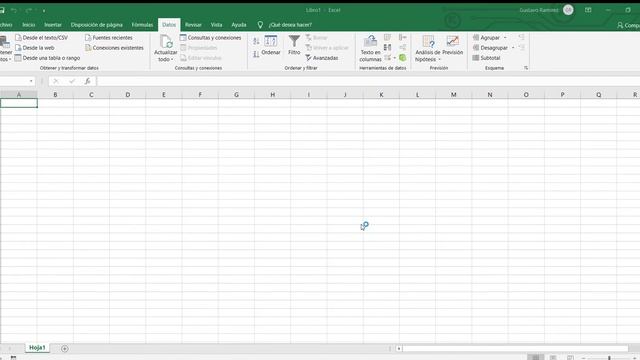
Task: Insert Subtotal in outline group
Action: click(486, 58)
